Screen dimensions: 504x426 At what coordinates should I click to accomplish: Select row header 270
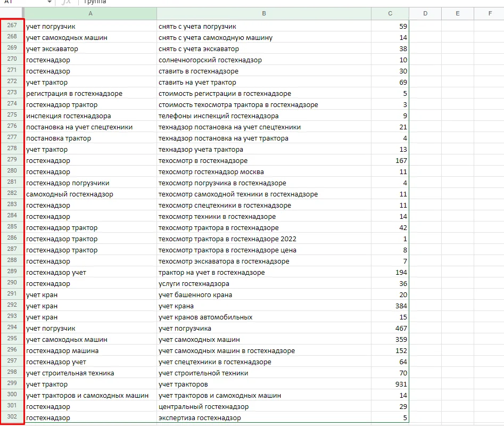click(x=12, y=59)
